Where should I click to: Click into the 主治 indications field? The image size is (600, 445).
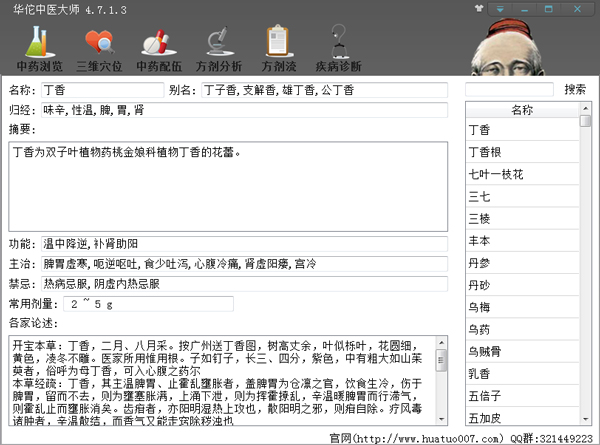pos(245,264)
